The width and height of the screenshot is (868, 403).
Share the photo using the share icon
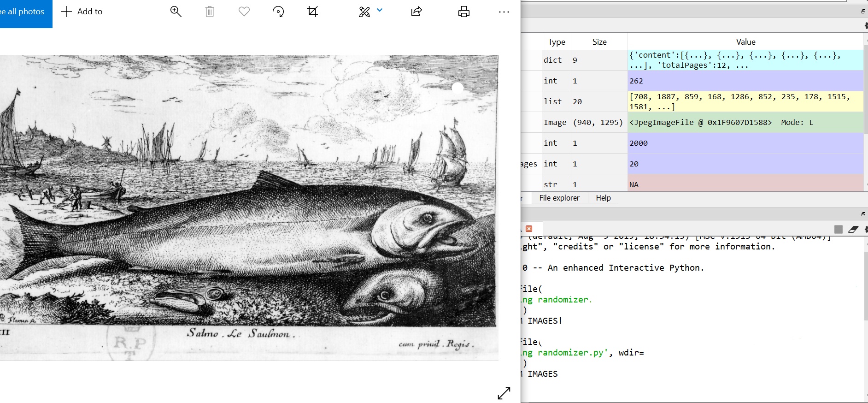416,12
